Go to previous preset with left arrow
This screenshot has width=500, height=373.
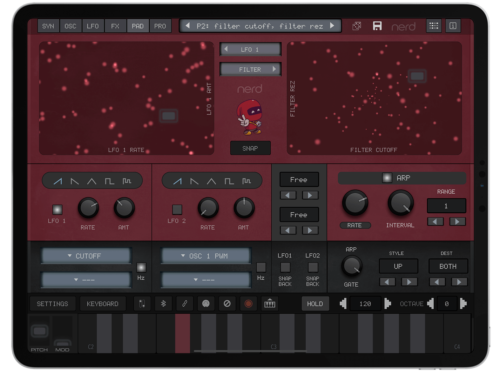point(188,26)
